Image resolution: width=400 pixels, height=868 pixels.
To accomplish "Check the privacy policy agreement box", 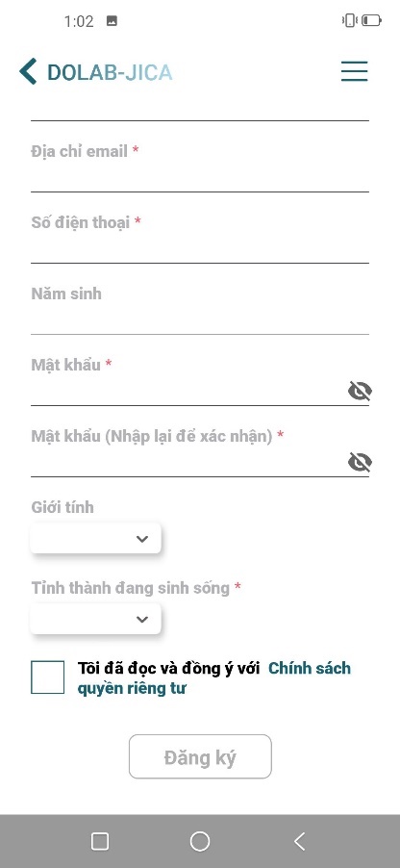I will [x=47, y=677].
